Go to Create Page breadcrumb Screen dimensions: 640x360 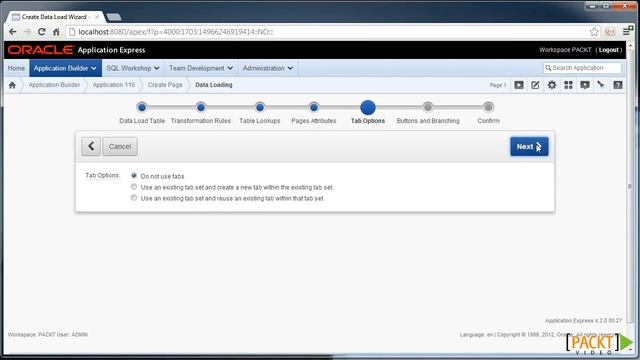tap(165, 85)
